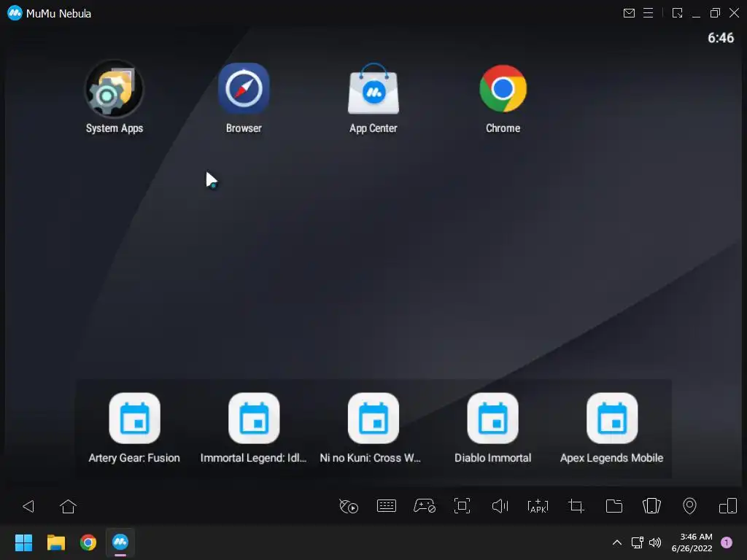Open the Ni no Kuni: Cross Worlds shortcut
This screenshot has width=747, height=560.
(x=373, y=418)
